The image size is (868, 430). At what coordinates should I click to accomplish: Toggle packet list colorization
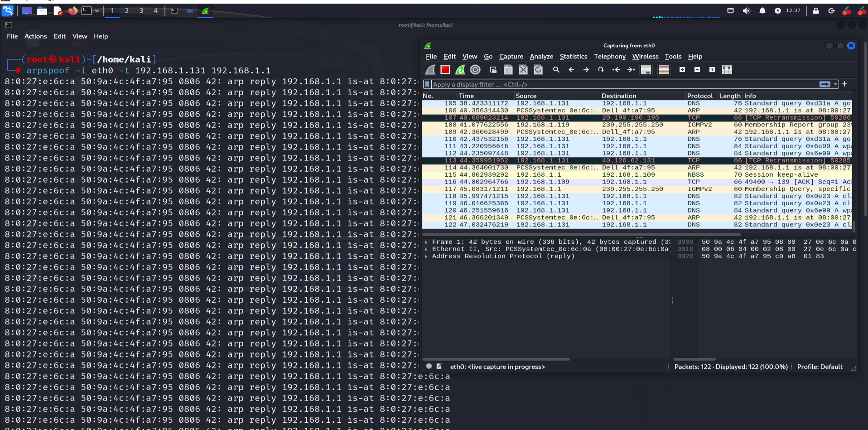(x=664, y=70)
